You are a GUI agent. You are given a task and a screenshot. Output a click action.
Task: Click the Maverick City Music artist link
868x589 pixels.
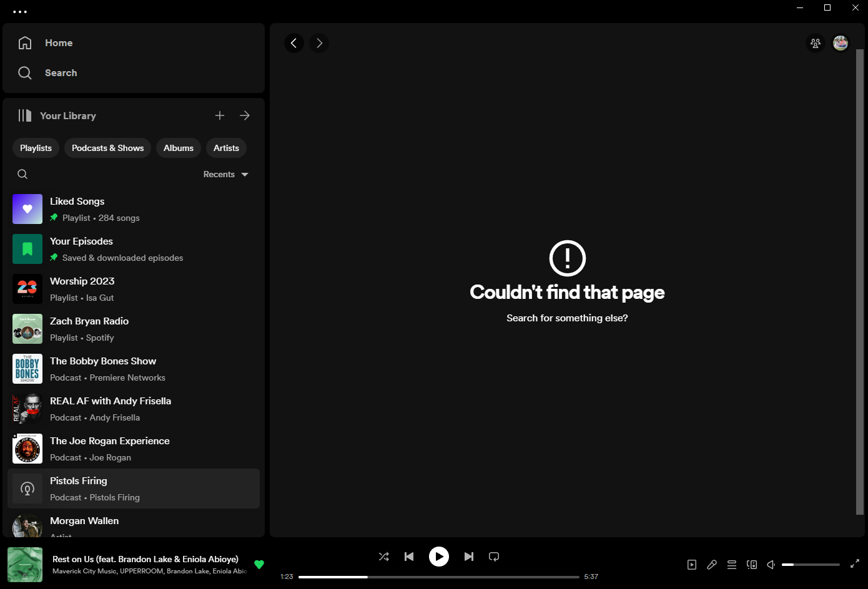coord(84,571)
